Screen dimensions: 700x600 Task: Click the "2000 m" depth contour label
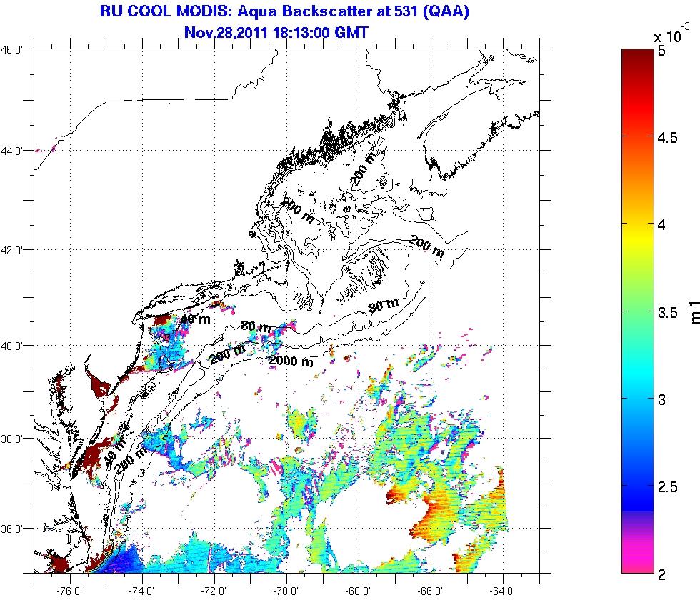291,361
